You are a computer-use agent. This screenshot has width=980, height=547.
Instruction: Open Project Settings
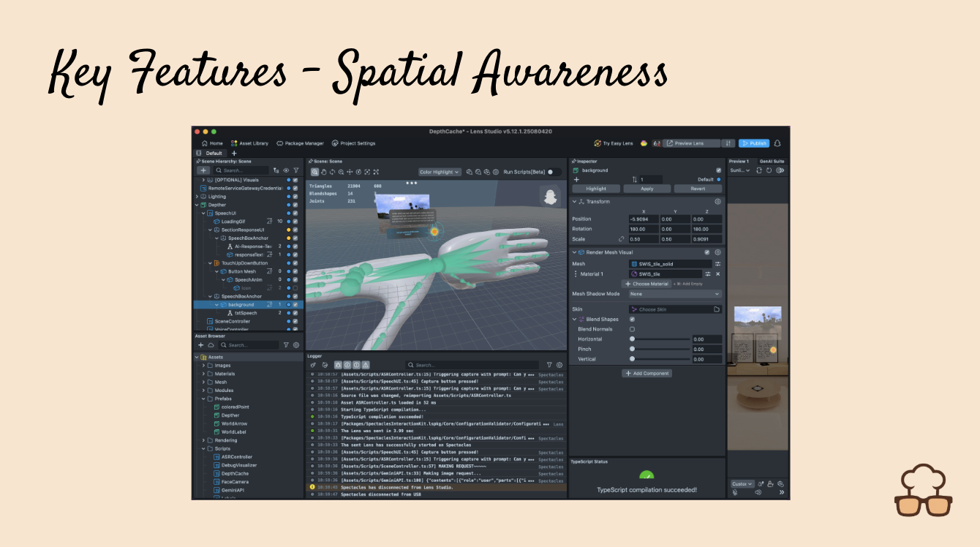353,143
